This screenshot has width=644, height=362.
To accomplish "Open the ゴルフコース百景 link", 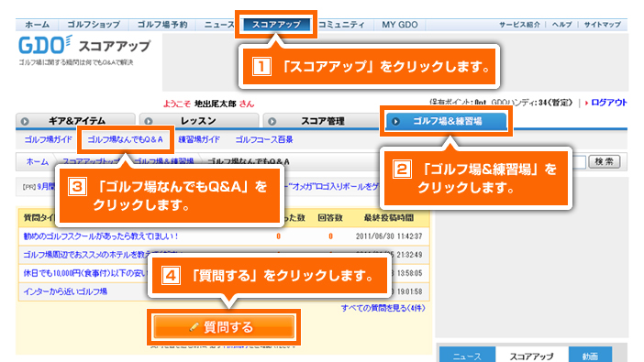I will (x=264, y=139).
